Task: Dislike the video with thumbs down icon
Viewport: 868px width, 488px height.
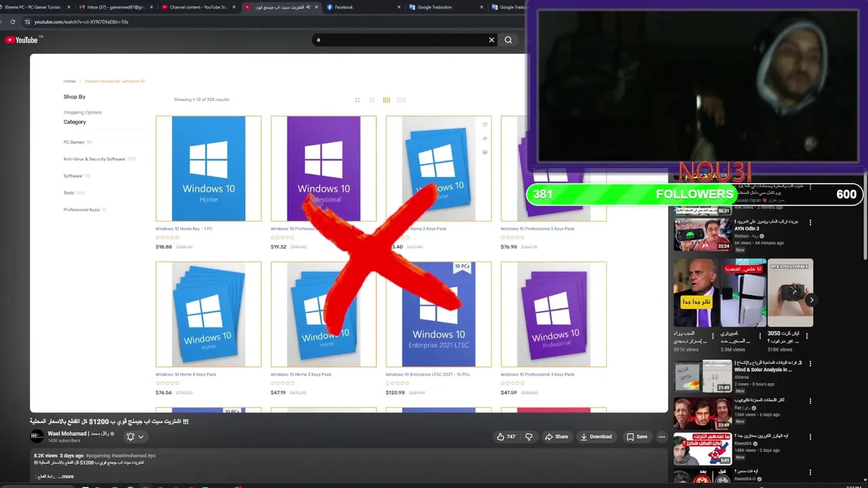Action: coord(529,436)
